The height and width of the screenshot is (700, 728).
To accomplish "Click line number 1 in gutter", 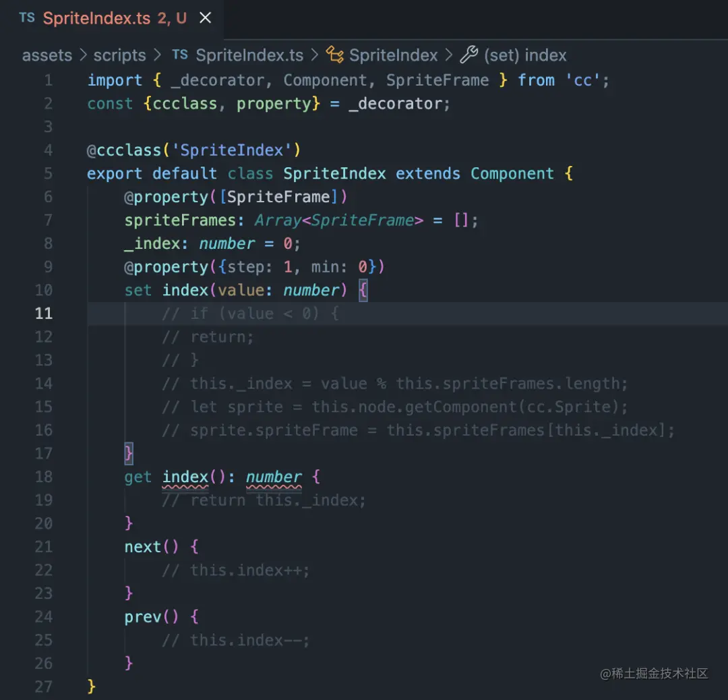I will (49, 80).
